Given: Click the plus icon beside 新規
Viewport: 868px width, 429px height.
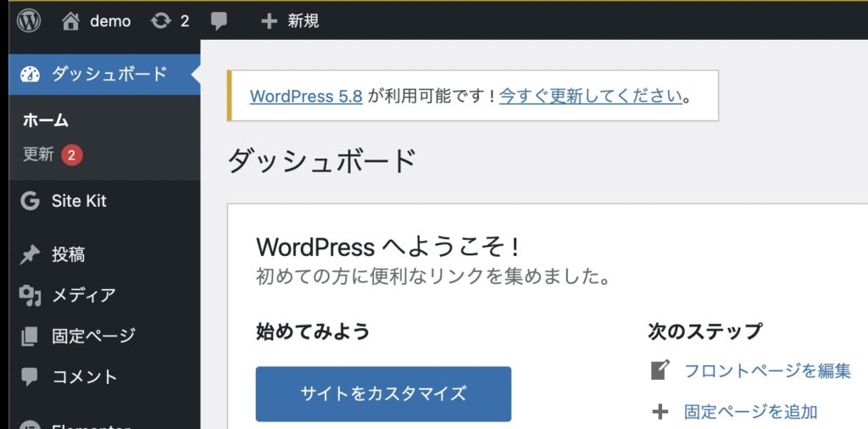Looking at the screenshot, I should [x=269, y=21].
